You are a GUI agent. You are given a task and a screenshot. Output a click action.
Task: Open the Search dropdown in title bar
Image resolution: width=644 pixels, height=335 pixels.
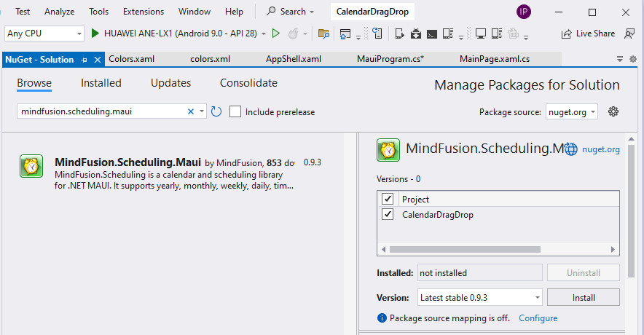coord(291,12)
